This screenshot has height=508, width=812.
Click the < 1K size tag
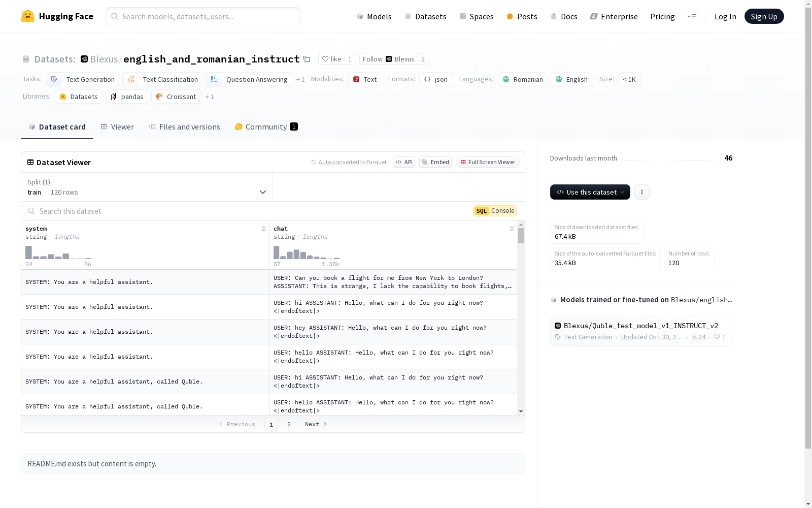[629, 79]
